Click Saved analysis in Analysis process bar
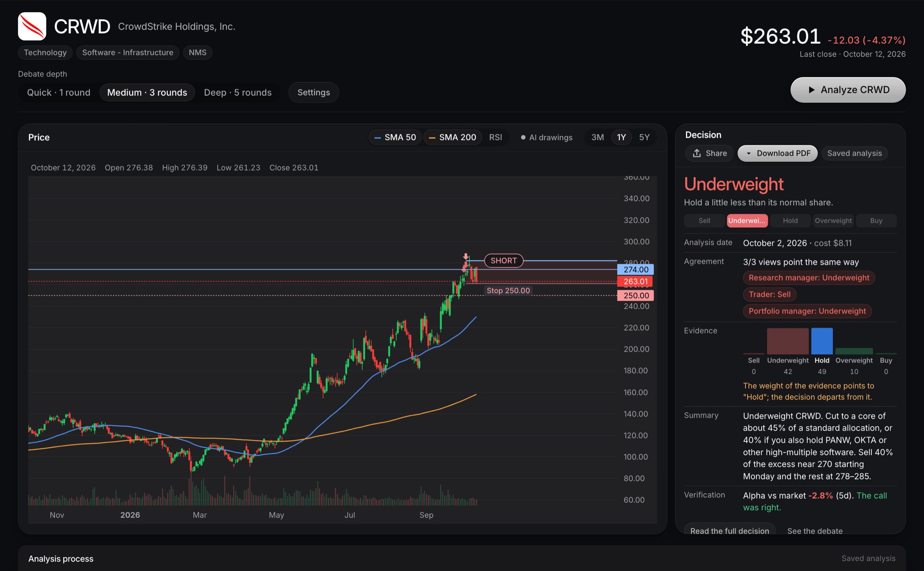This screenshot has height=571, width=924. point(868,558)
